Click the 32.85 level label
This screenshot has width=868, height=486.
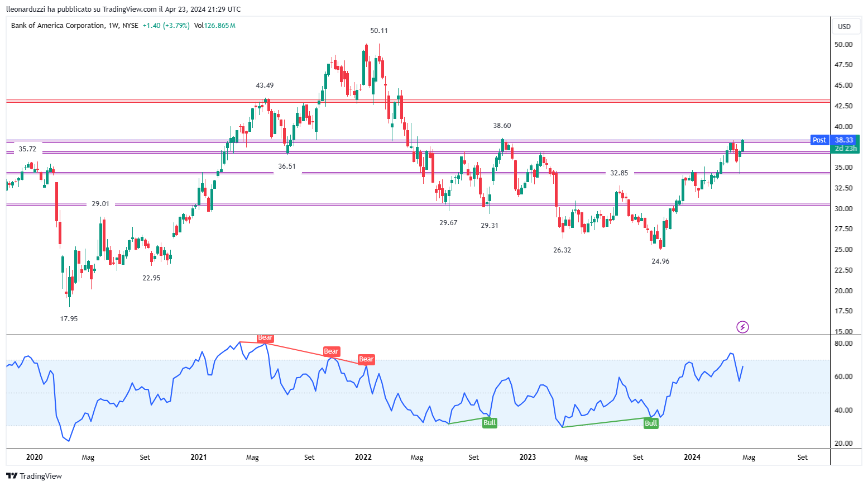(619, 173)
